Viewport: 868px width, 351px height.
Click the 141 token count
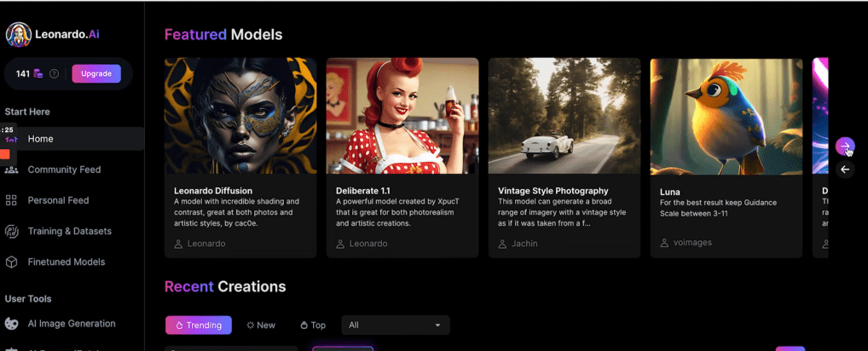click(23, 73)
